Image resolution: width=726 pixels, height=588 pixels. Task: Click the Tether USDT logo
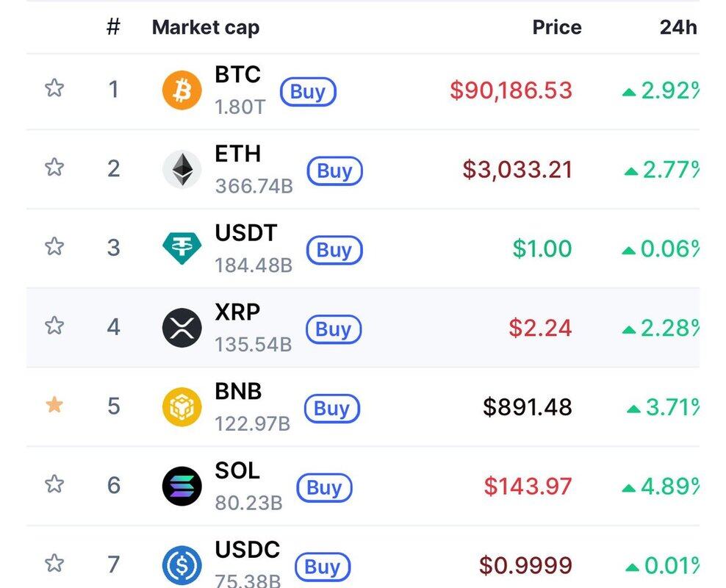(x=181, y=248)
